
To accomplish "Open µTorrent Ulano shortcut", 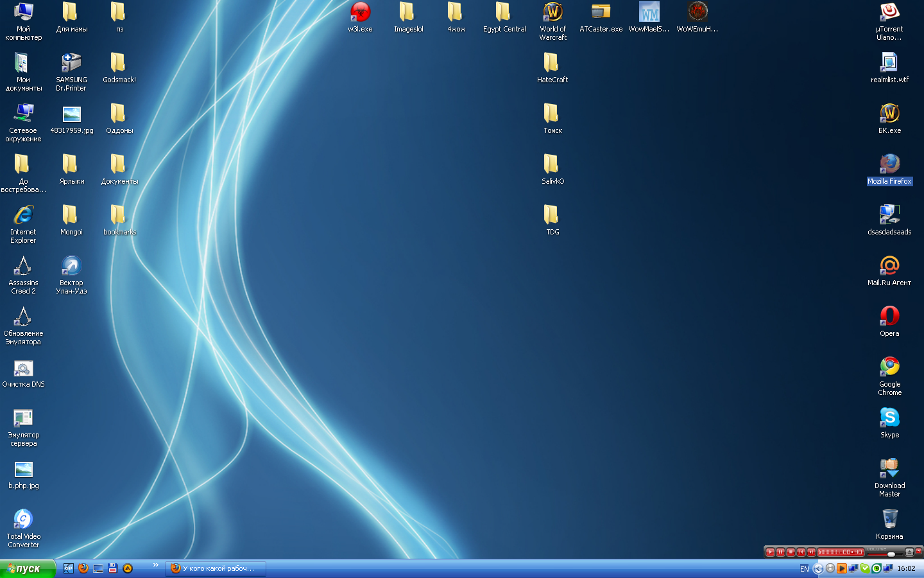I will (x=889, y=13).
